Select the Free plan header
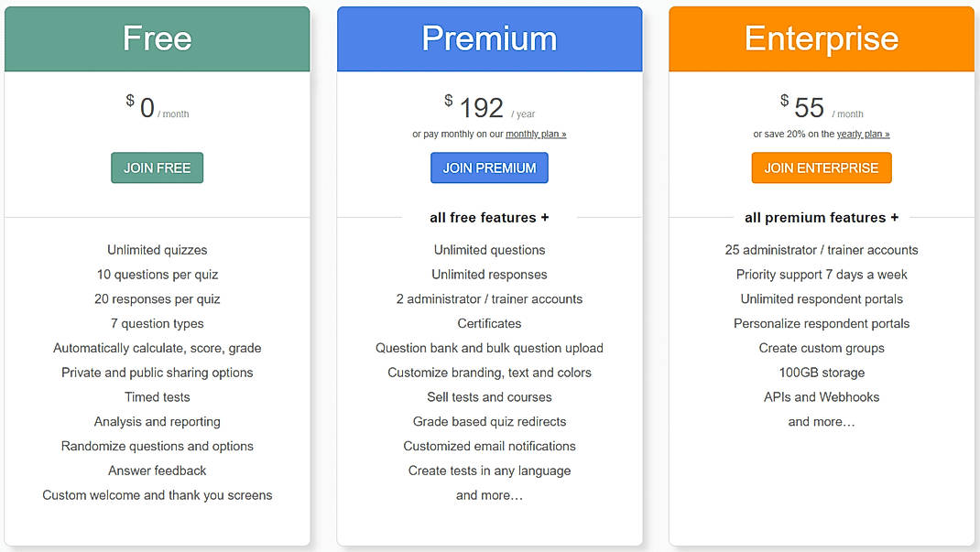 (157, 38)
